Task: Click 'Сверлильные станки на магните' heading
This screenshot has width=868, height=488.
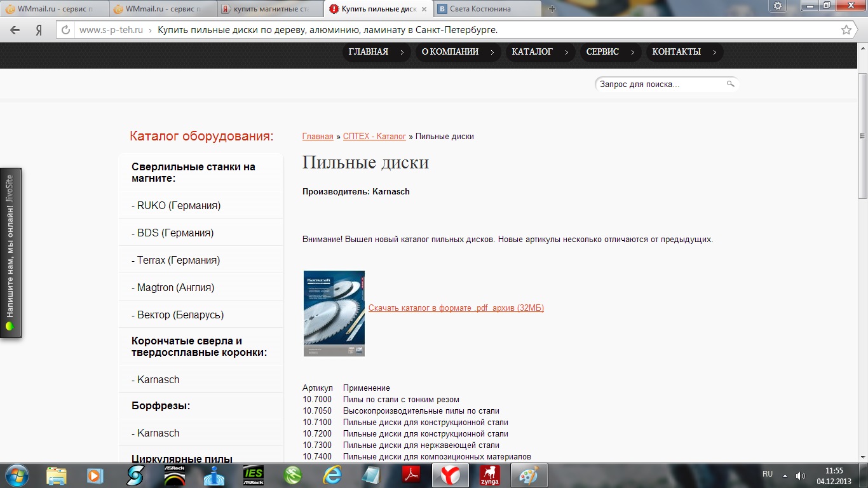Action: tap(194, 172)
